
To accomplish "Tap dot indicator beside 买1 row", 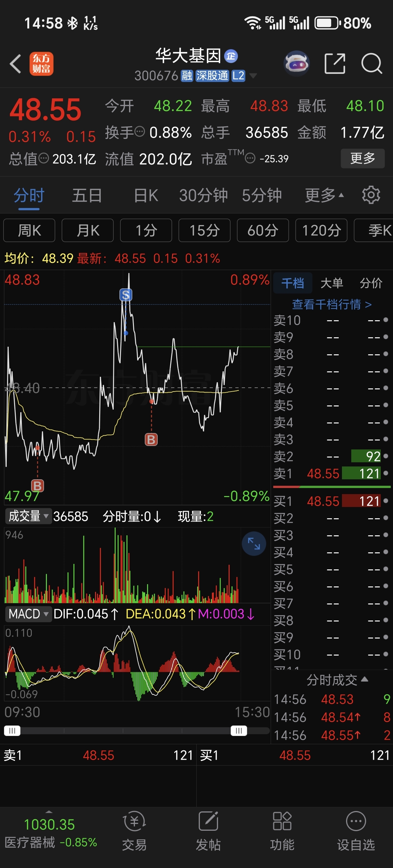I will click(x=386, y=501).
